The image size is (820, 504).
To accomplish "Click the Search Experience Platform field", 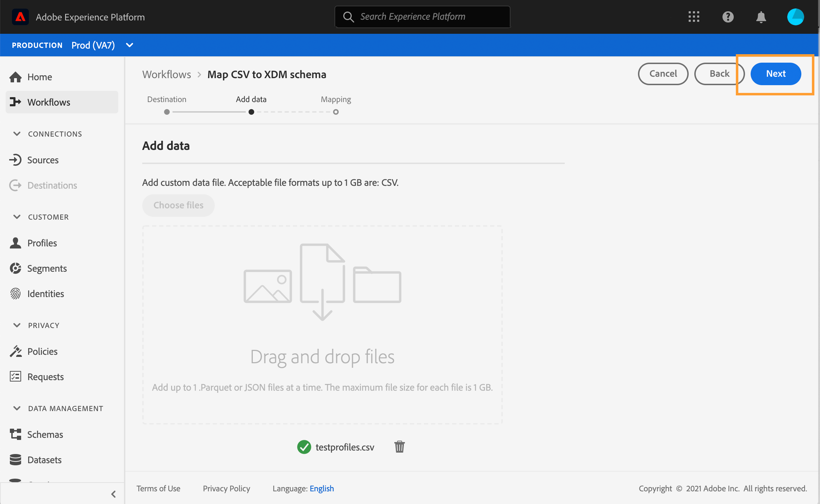I will pos(422,17).
